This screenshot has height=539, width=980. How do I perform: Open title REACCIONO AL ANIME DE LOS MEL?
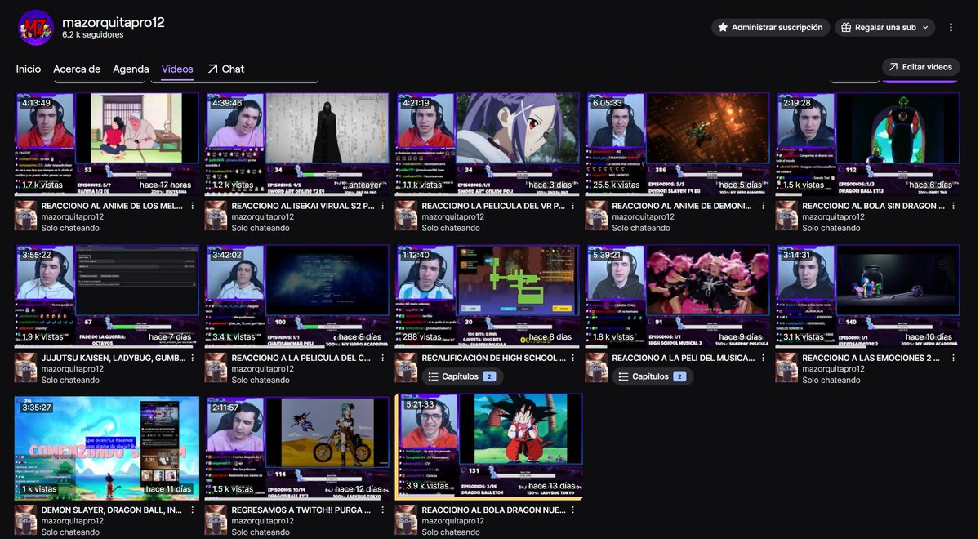point(110,206)
